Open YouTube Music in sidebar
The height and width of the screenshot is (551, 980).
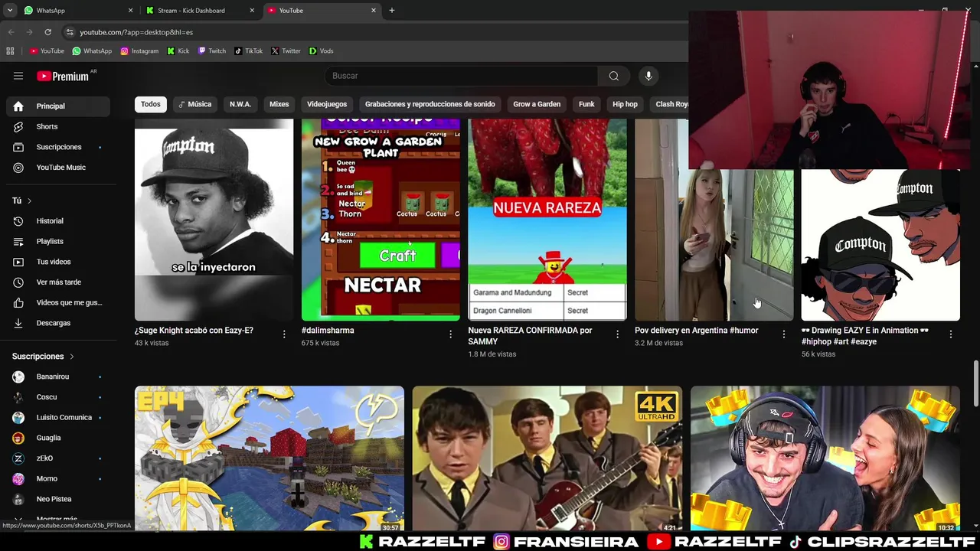point(58,168)
